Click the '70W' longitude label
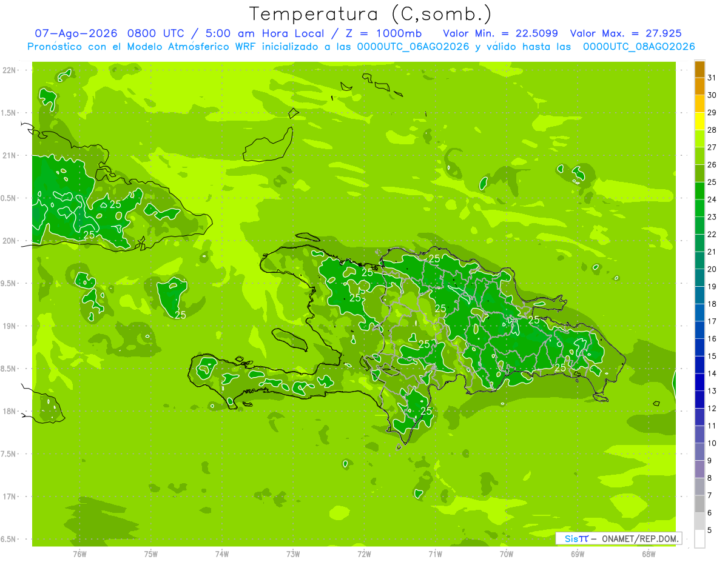The image size is (728, 562). pos(507,554)
